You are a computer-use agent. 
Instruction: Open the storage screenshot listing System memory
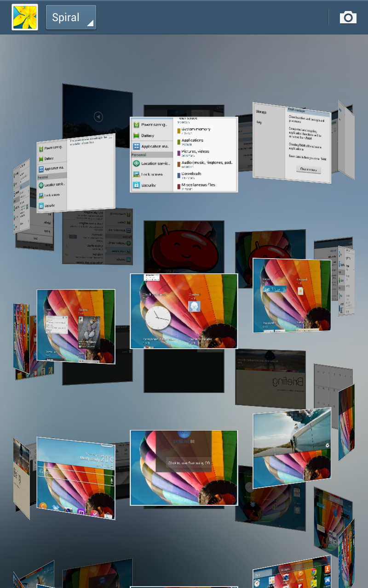click(184, 154)
